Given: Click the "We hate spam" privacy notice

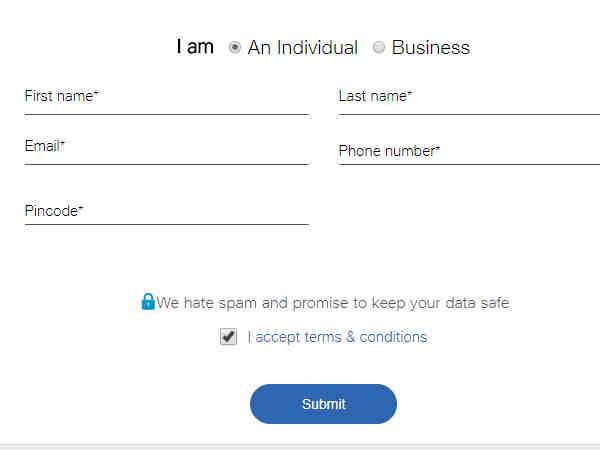Looking at the screenshot, I should 333,302.
